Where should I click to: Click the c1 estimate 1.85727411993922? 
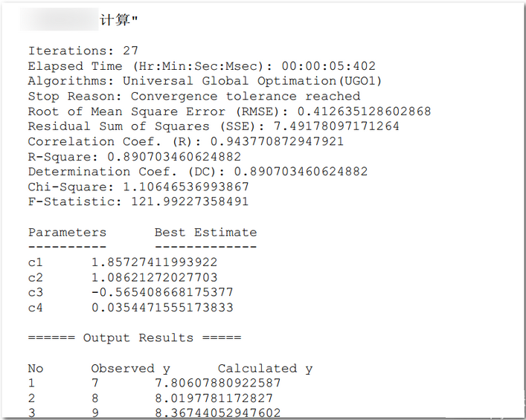[154, 262]
